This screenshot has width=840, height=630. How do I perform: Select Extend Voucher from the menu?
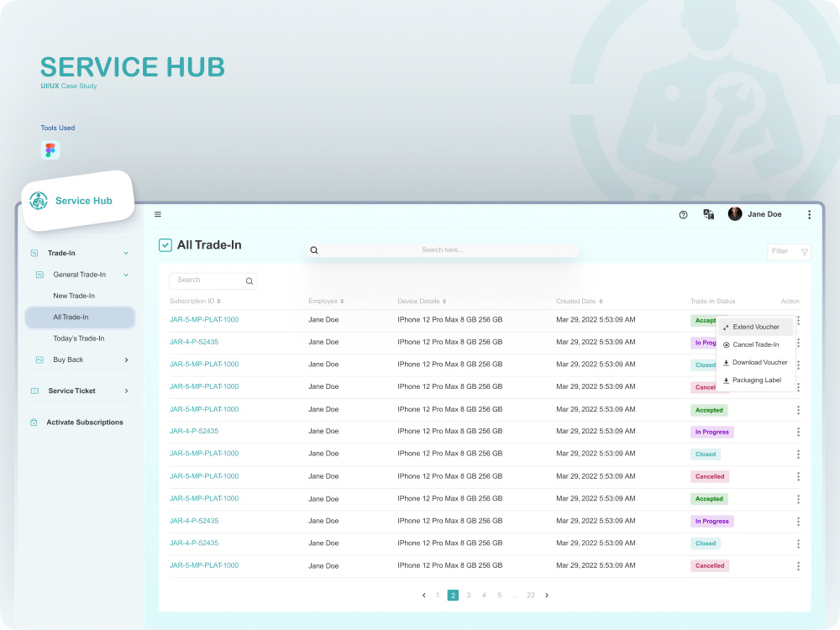756,327
